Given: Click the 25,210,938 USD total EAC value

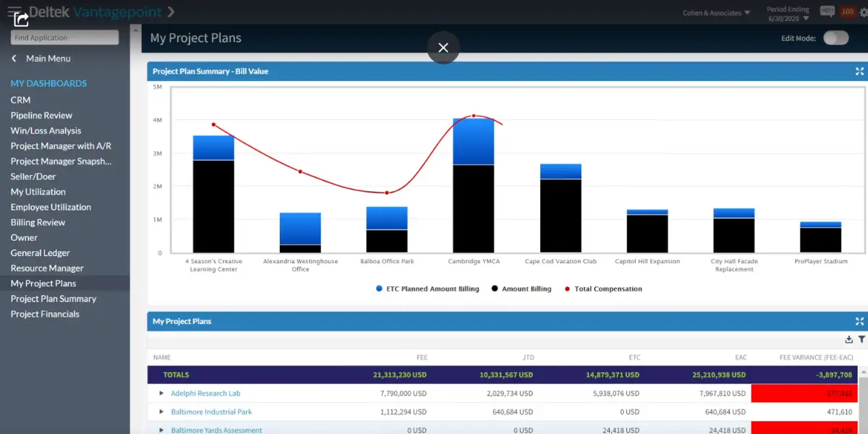Looking at the screenshot, I should pyautogui.click(x=716, y=375).
